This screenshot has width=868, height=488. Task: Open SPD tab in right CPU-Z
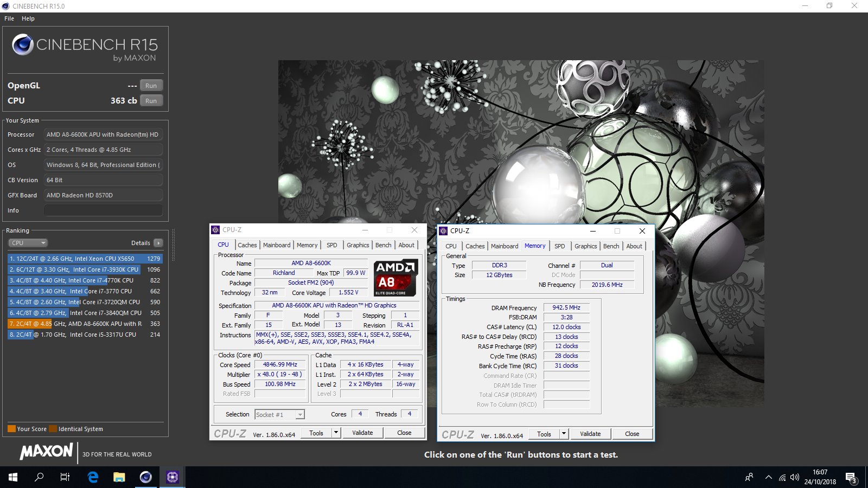[x=560, y=246]
